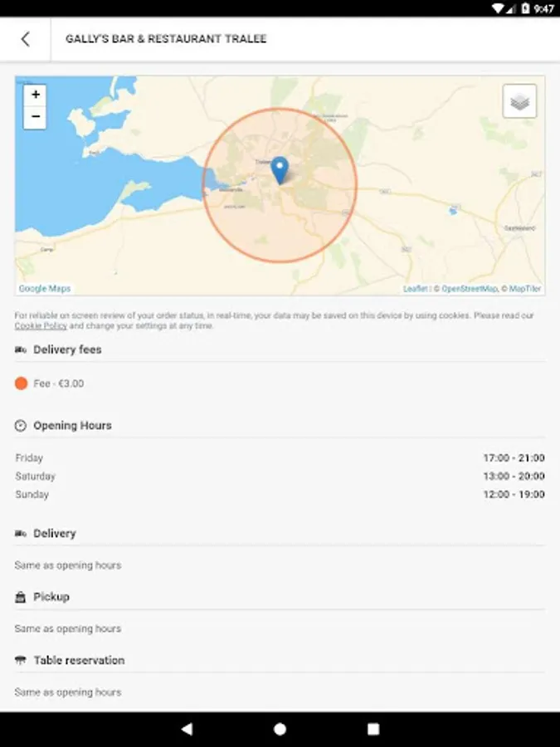Zoom out on the map
Screen dimensions: 560x747
pyautogui.click(x=35, y=117)
